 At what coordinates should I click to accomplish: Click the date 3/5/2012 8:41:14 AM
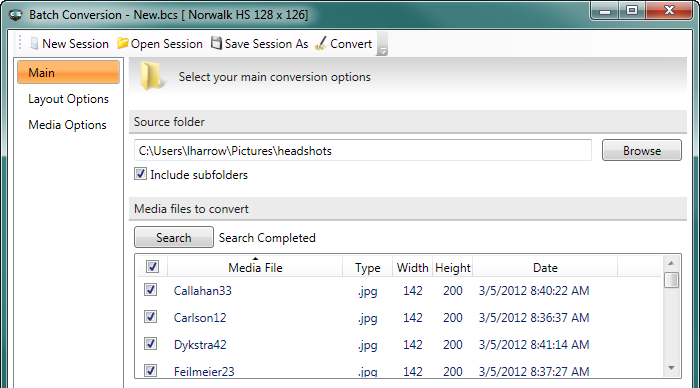click(x=534, y=344)
